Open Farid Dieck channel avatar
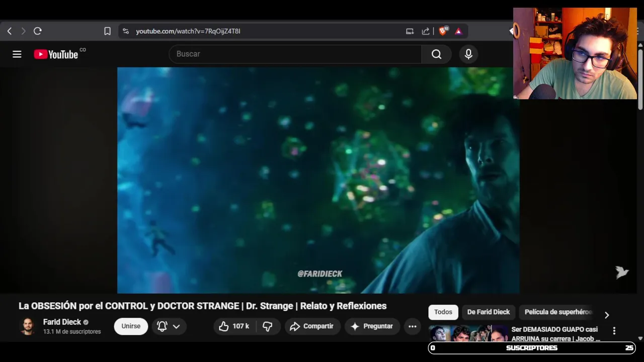 tap(28, 326)
